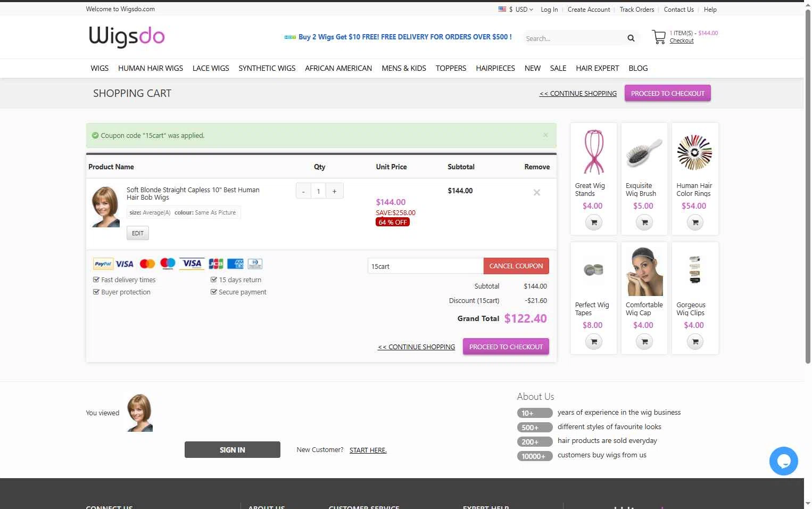The width and height of the screenshot is (812, 509).
Task: Open HAIRPIECES menu
Action: 495,68
